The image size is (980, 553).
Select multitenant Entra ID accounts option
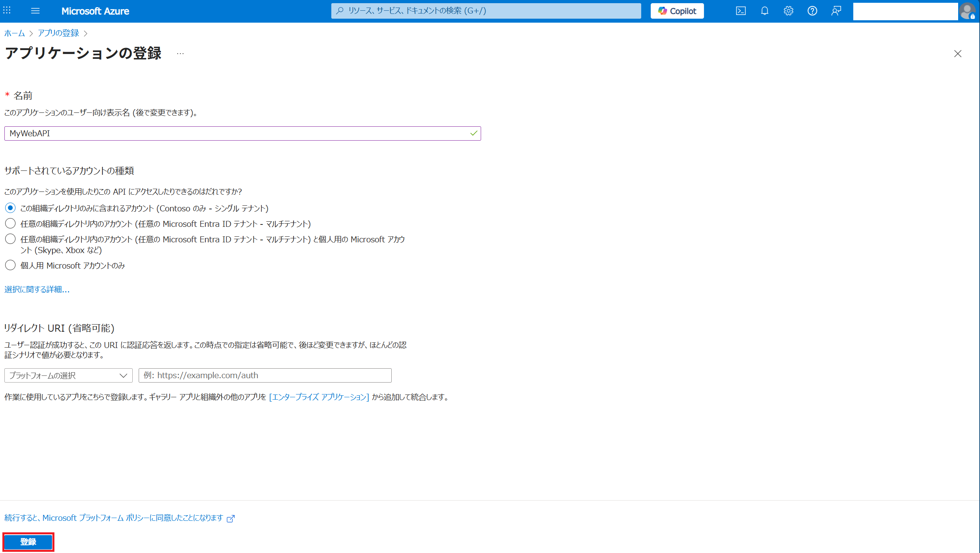click(10, 223)
